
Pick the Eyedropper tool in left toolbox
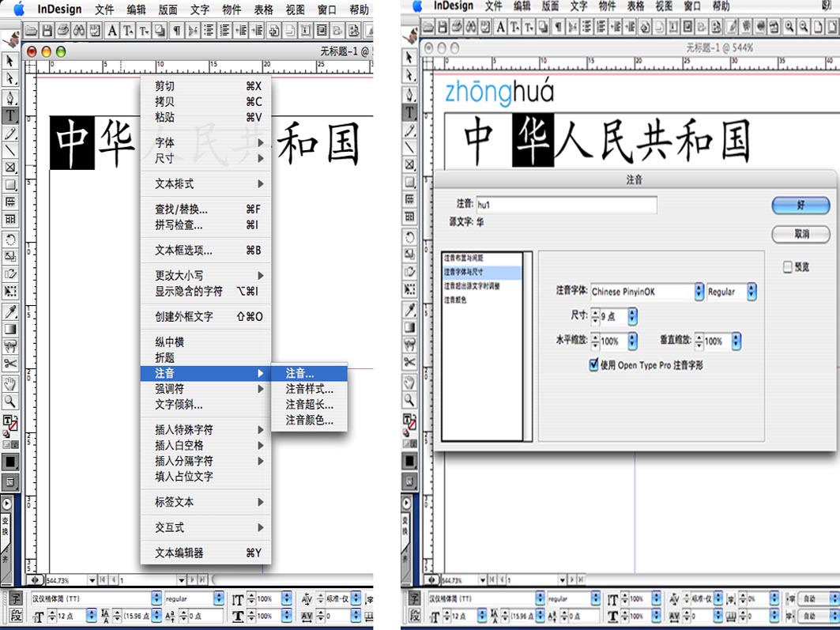point(10,311)
